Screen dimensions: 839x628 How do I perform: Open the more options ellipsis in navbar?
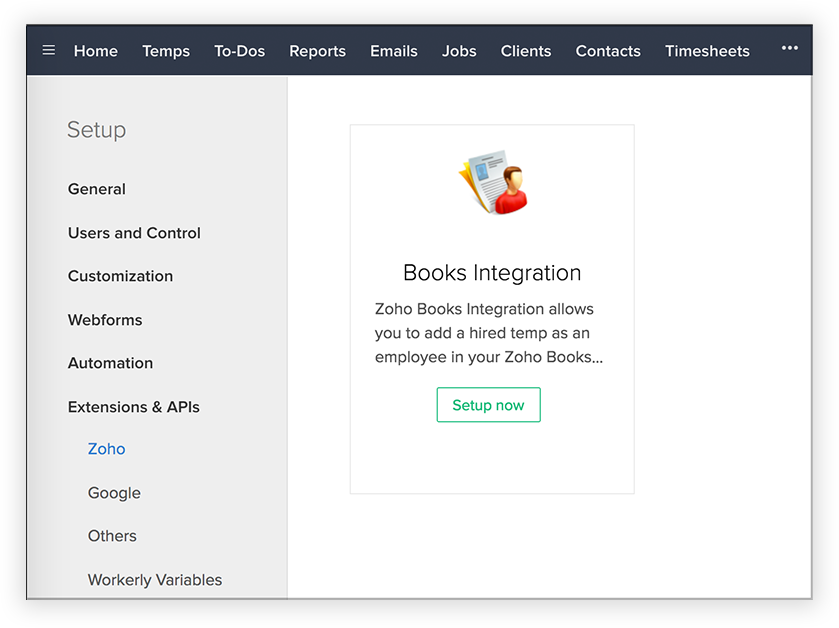[790, 48]
